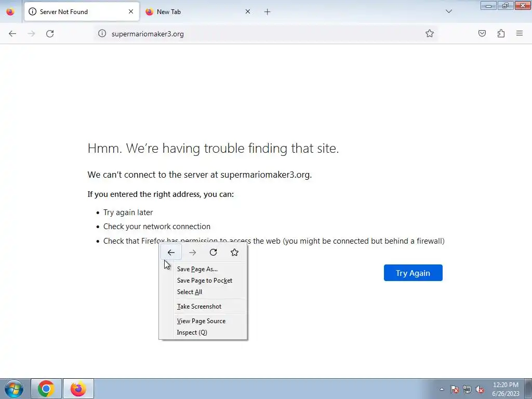The height and width of the screenshot is (399, 532).
Task: Open the Firefox application hamburger menu
Action: 520,33
